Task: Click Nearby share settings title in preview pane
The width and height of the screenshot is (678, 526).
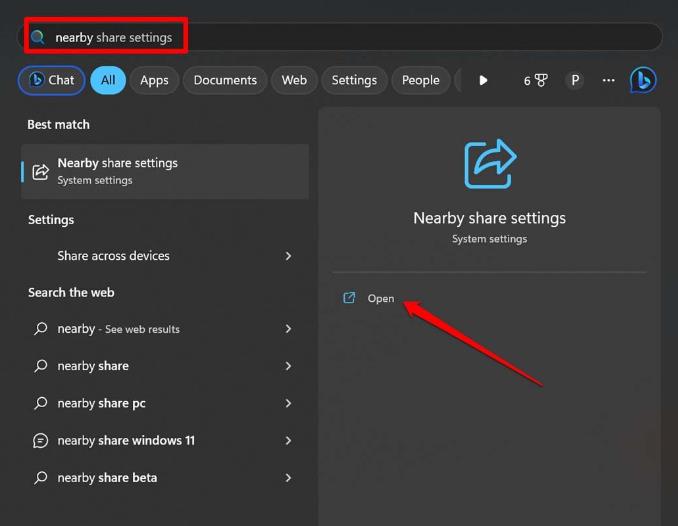Action: pos(489,218)
